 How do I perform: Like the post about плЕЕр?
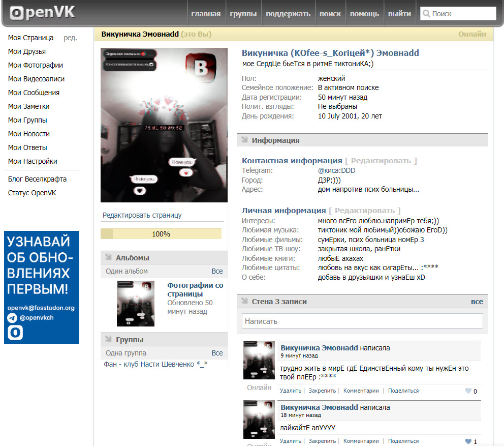468,391
